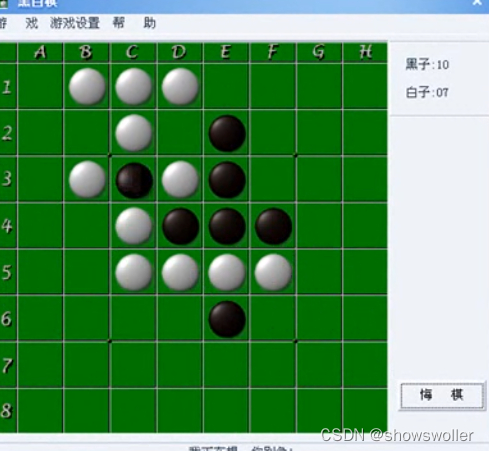Click the black piece at E2
The height and width of the screenshot is (451, 489).
[227, 134]
